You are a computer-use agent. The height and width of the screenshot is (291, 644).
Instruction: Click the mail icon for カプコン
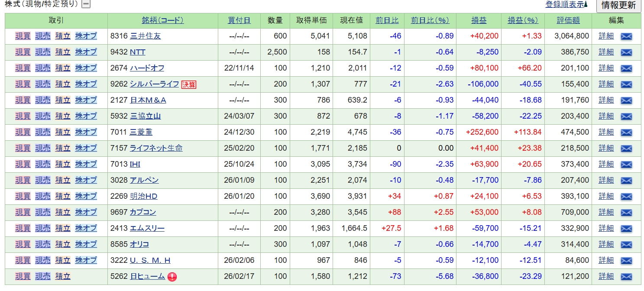click(626, 213)
